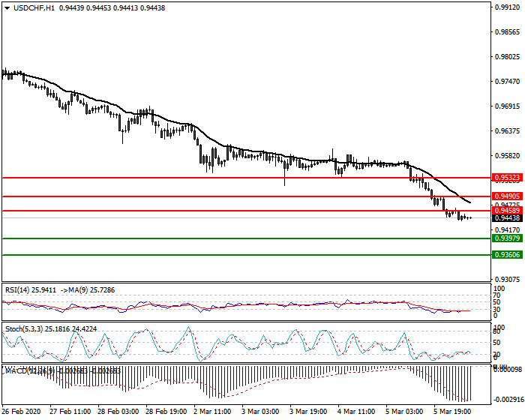Select the 2 Mar 11:00 time axis label
The height and width of the screenshot is (420, 525).
click(x=212, y=411)
